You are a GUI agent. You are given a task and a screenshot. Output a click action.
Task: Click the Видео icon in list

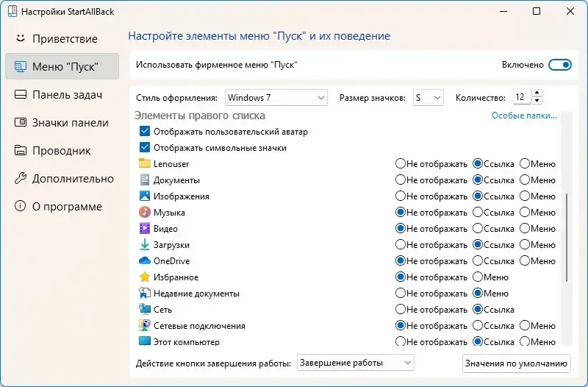click(144, 229)
